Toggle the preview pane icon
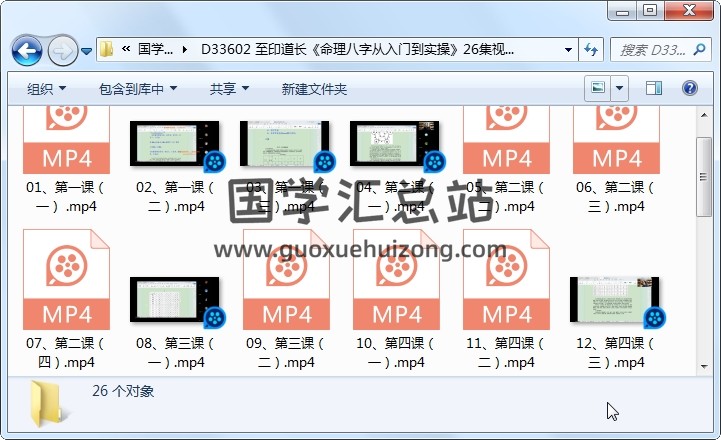Image resolution: width=721 pixels, height=440 pixels. point(653,89)
